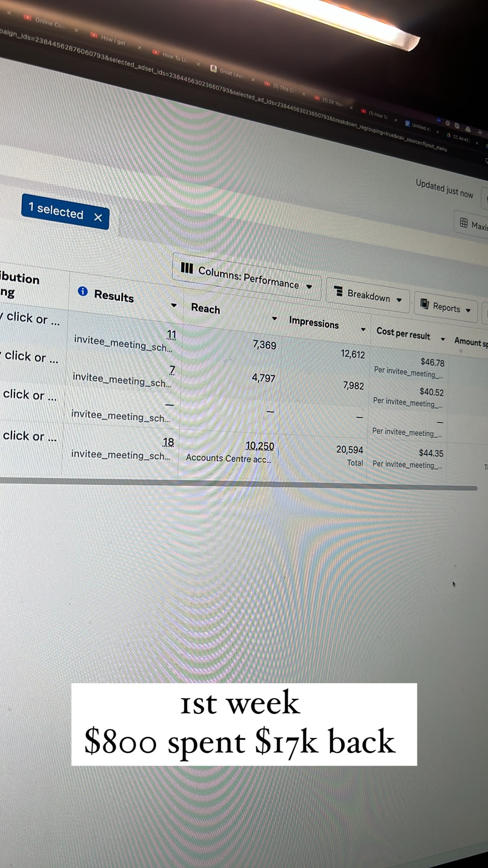
Task: Expand the Reach column header arrow
Action: (274, 318)
